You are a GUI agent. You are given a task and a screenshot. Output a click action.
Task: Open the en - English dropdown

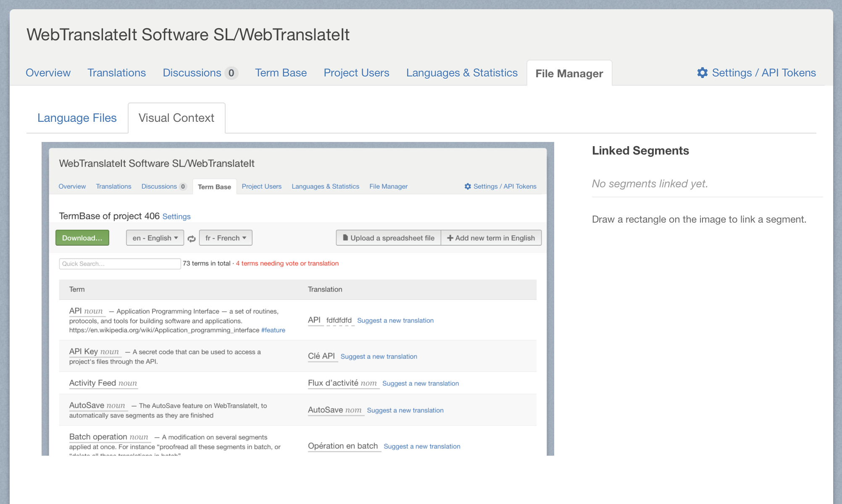(x=155, y=238)
